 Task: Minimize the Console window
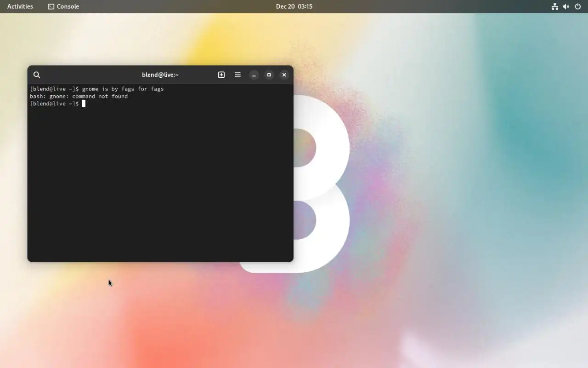pos(254,75)
